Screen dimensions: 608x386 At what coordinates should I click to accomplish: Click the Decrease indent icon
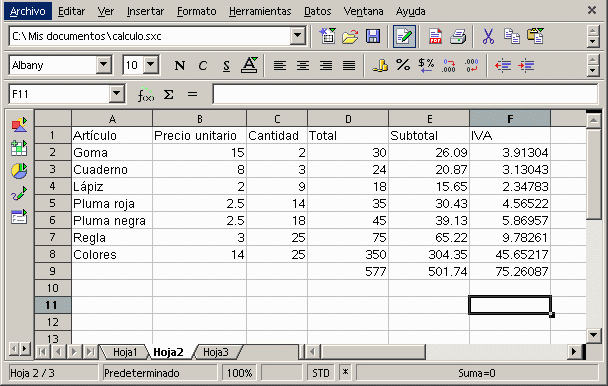pyautogui.click(x=503, y=66)
